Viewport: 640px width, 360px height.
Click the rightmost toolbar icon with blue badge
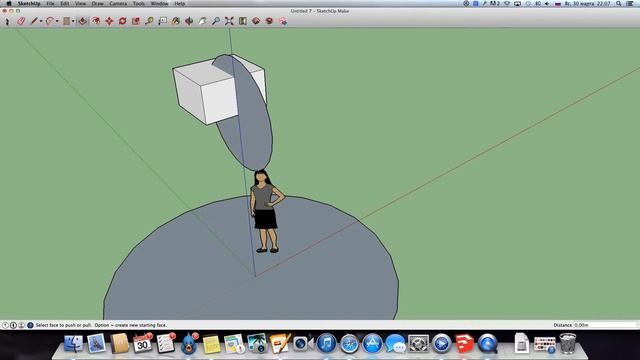coord(283,21)
